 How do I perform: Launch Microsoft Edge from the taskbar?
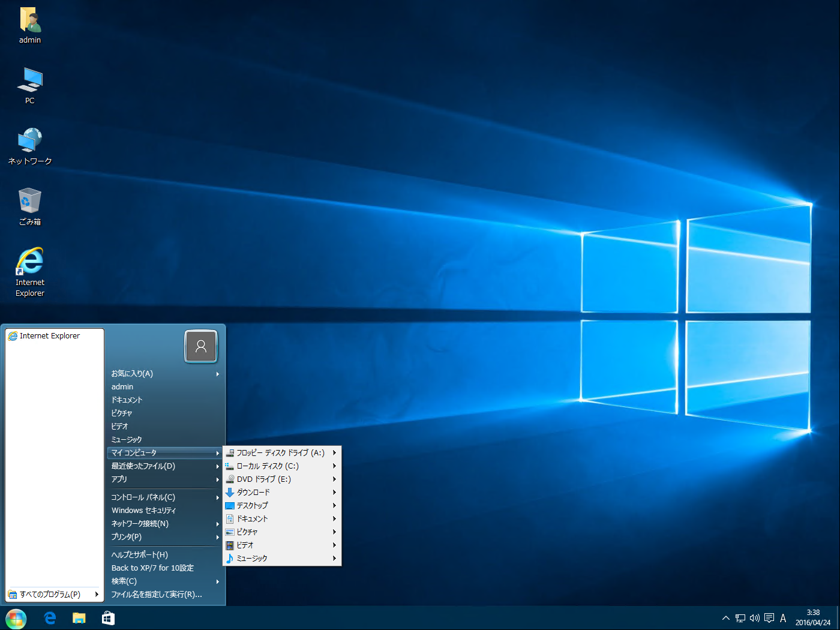point(50,618)
